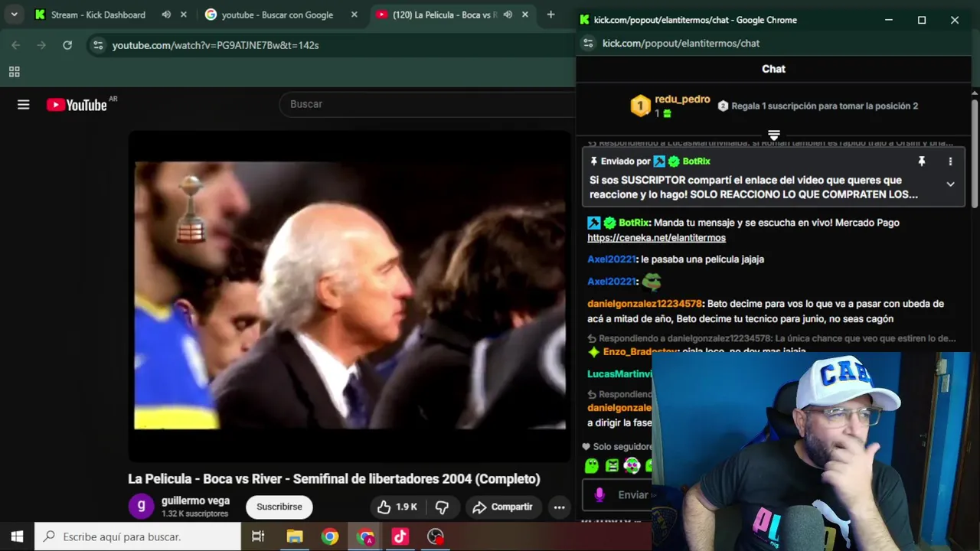Viewport: 980px width, 551px height.
Task: Click the 1.32 K suscriptores text
Action: point(194,514)
